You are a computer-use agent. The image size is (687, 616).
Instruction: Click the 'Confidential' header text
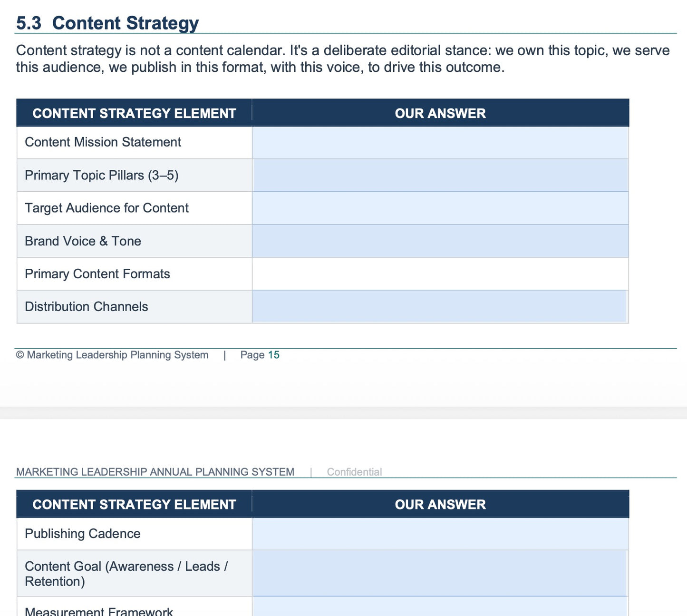tap(354, 472)
